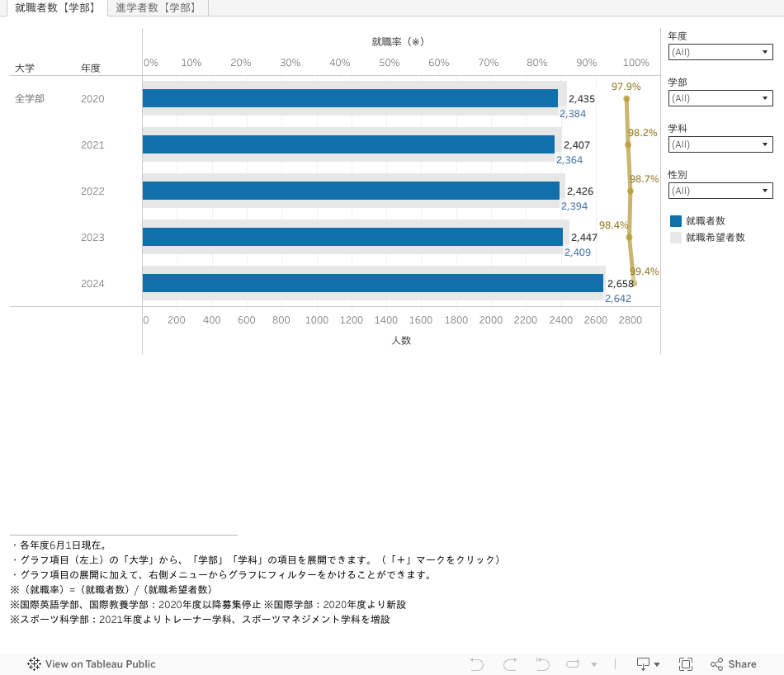This screenshot has height=675, width=784.
Task: Select the 就職者数【学部】 tab
Action: [x=55, y=8]
